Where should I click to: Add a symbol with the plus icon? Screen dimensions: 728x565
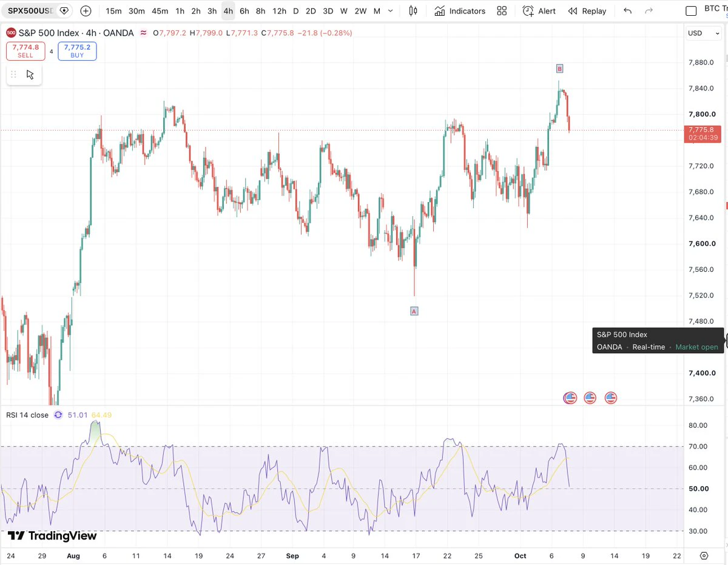tap(86, 11)
